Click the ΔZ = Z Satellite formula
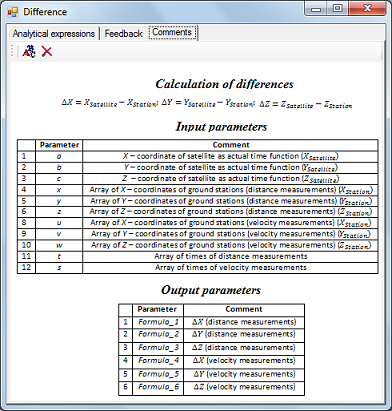This screenshot has height=411, width=392. click(306, 105)
